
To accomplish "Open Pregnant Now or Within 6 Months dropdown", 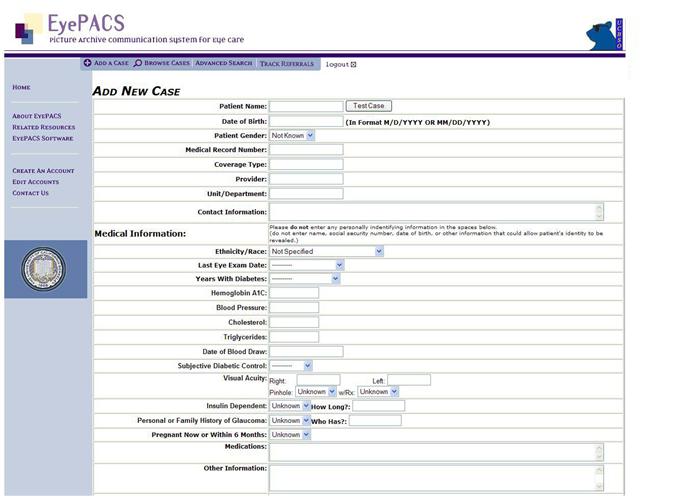I will point(290,435).
